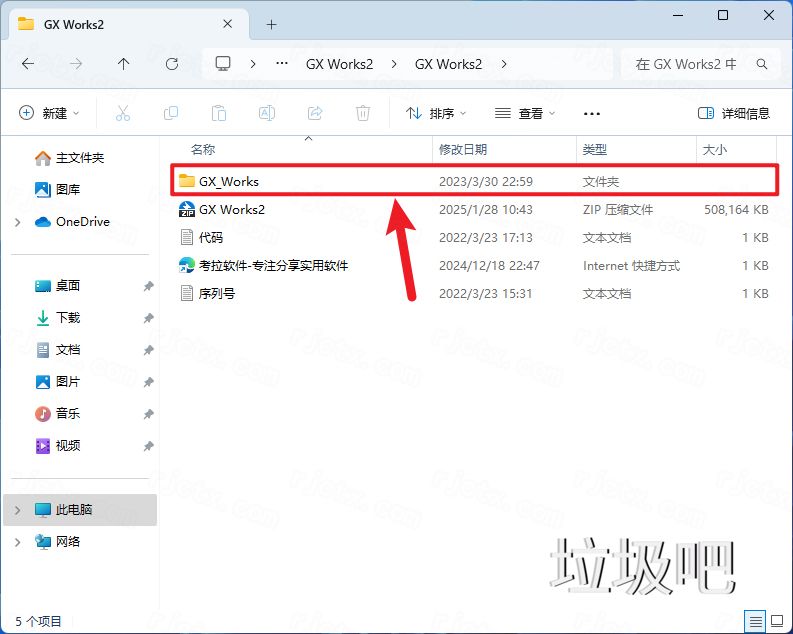Click the Share icon in toolbar
Image resolution: width=793 pixels, height=634 pixels.
tap(315, 113)
